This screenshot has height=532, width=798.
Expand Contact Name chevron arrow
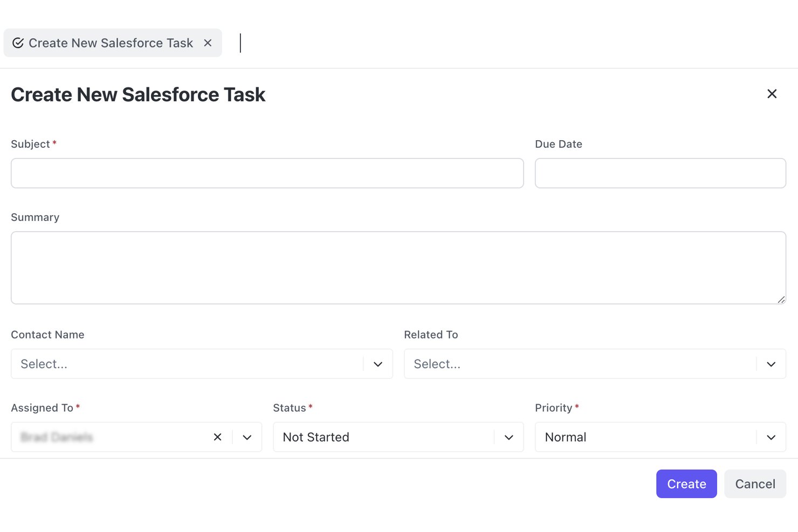pos(378,364)
